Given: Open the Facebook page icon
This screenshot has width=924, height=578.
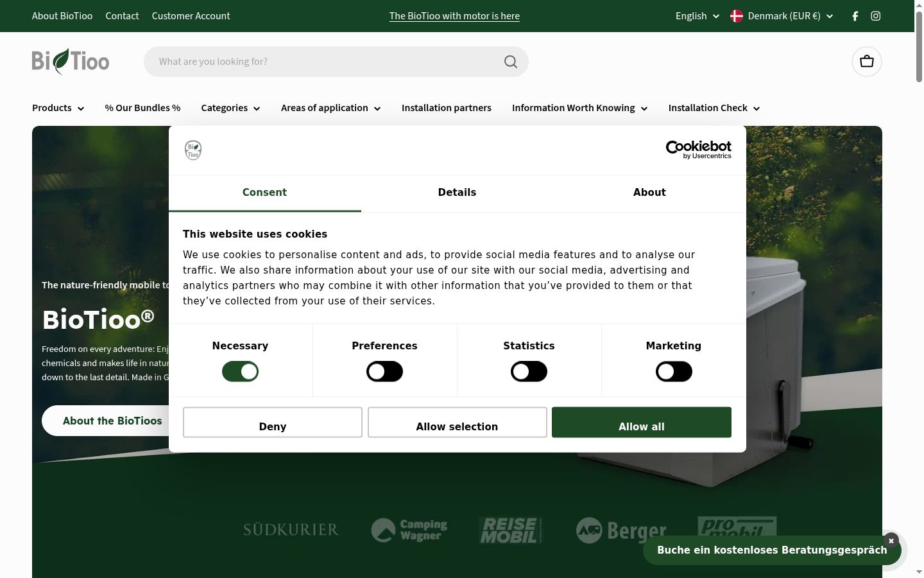Looking at the screenshot, I should click(x=855, y=16).
